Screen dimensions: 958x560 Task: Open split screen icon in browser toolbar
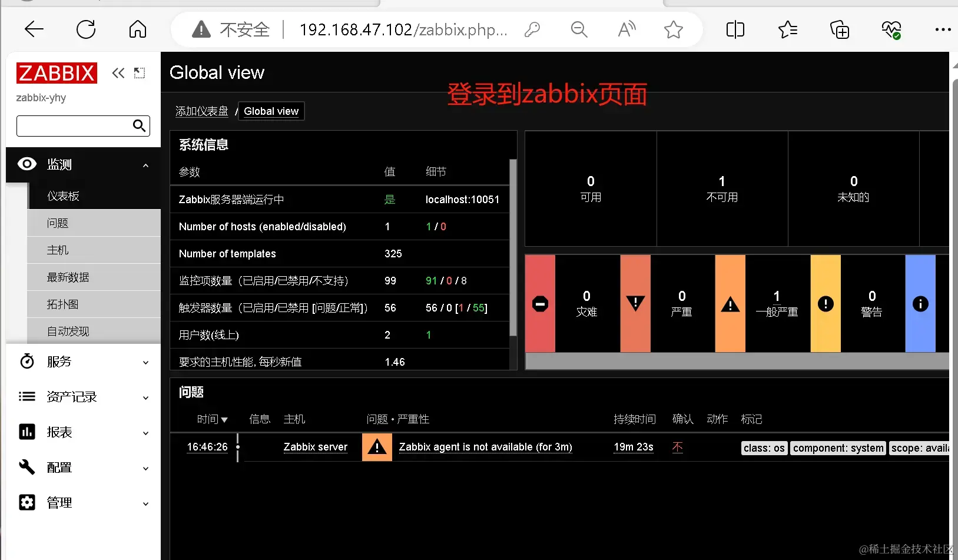(x=735, y=29)
